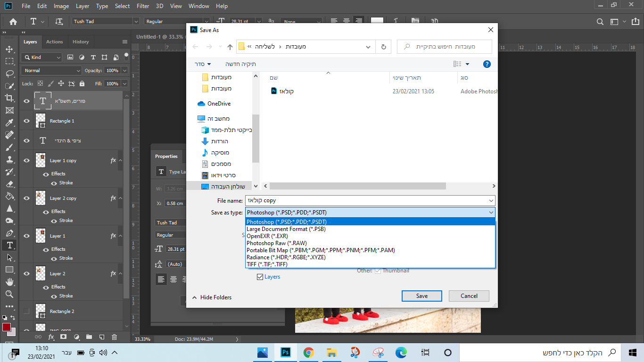Select the Paint Bucket tool
The width and height of the screenshot is (644, 362).
(x=9, y=196)
